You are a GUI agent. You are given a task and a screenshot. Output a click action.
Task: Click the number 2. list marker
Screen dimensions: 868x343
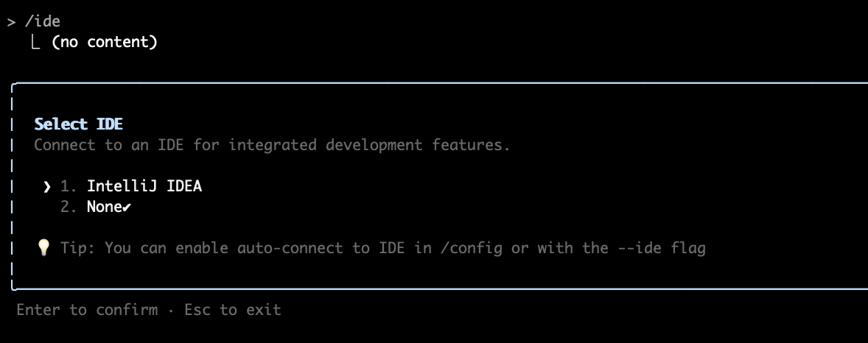69,208
